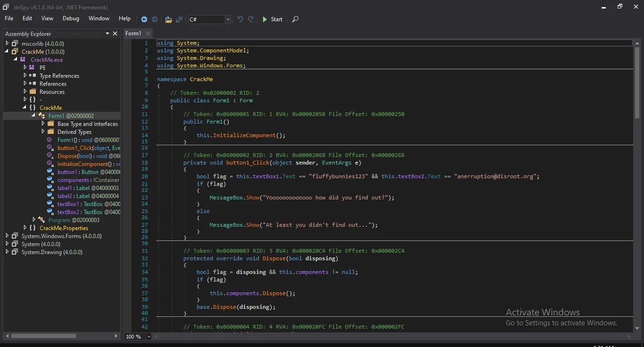This screenshot has height=347, width=644.
Task: Collapse the Form1 class node
Action: pos(33,116)
